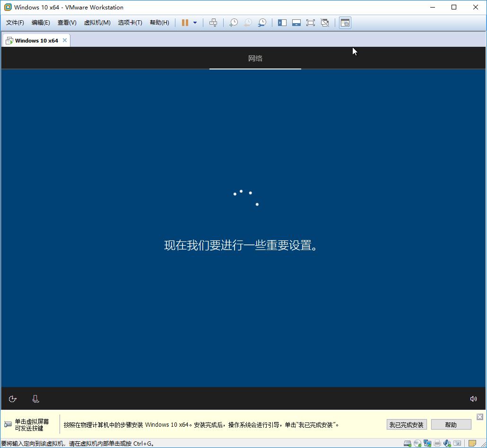Open the 虚拟机 menu

tap(97, 22)
